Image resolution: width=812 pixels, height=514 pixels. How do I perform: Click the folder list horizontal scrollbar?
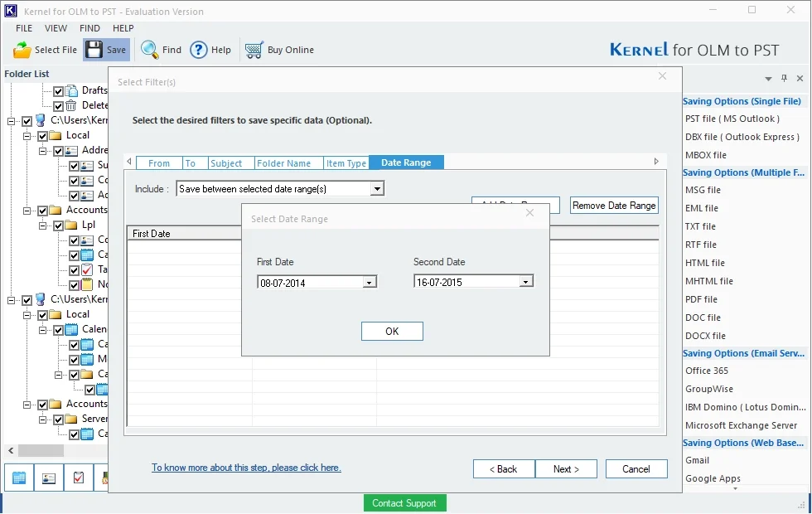coord(57,451)
